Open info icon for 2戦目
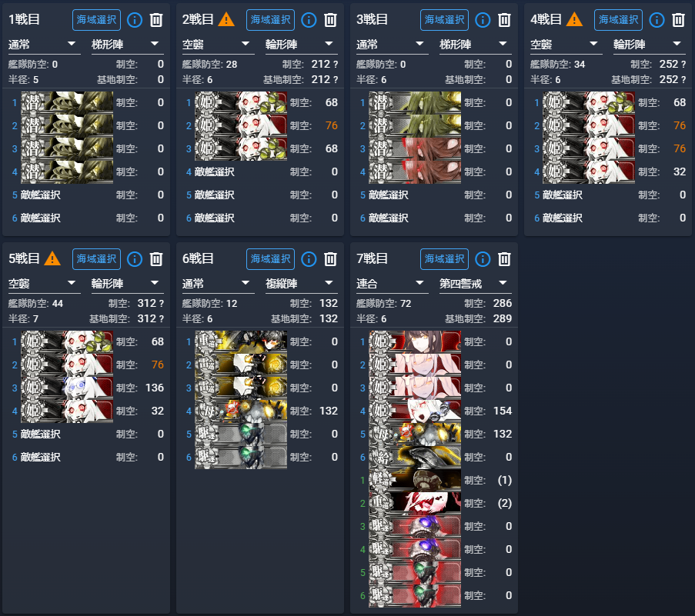 tap(309, 20)
